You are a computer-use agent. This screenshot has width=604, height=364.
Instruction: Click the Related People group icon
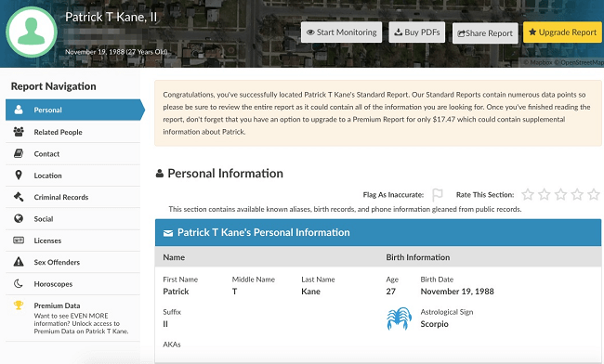[x=19, y=132]
